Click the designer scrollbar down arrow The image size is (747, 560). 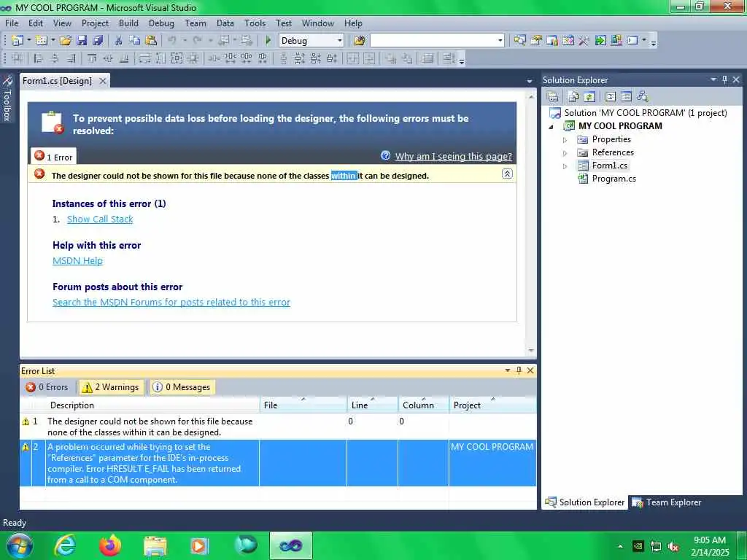531,351
